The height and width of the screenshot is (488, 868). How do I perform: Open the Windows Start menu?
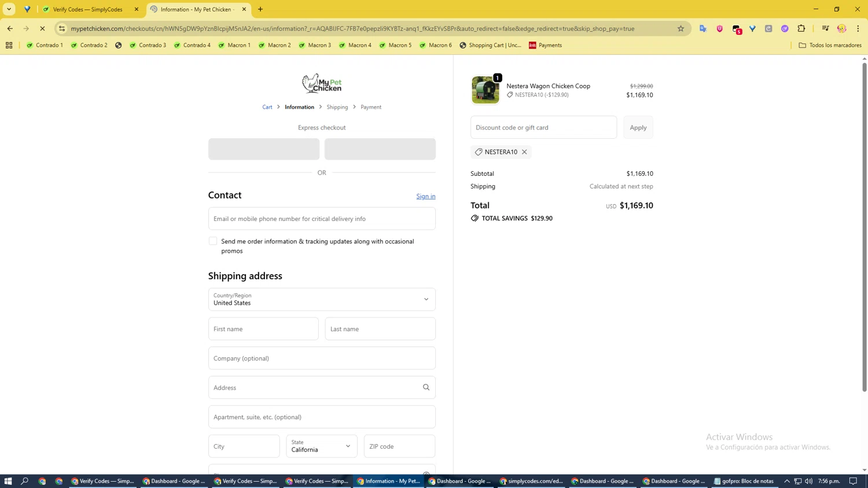pyautogui.click(x=8, y=481)
